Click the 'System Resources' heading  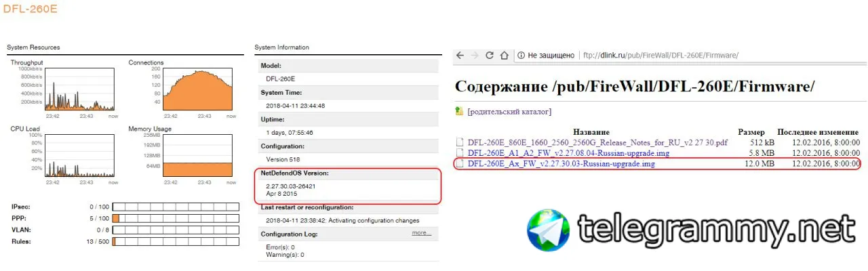click(33, 47)
